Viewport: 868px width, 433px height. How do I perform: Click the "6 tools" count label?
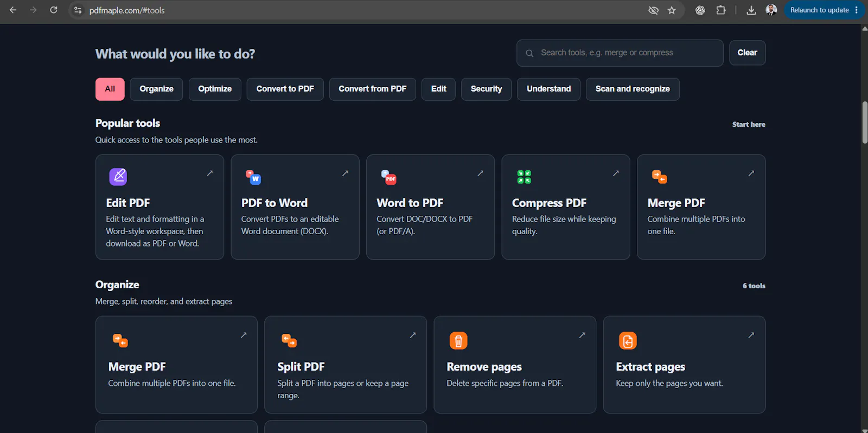(x=754, y=286)
